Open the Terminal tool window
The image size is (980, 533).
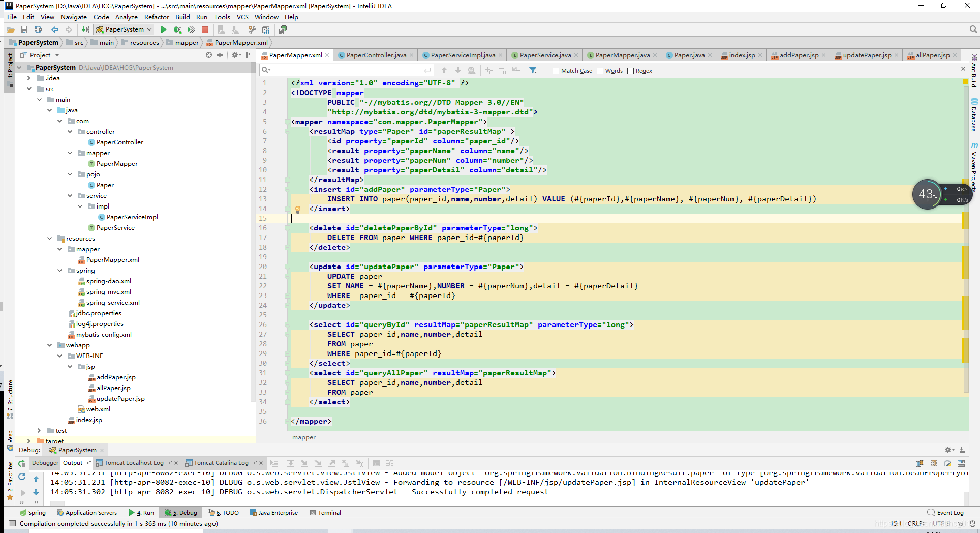[x=325, y=513]
